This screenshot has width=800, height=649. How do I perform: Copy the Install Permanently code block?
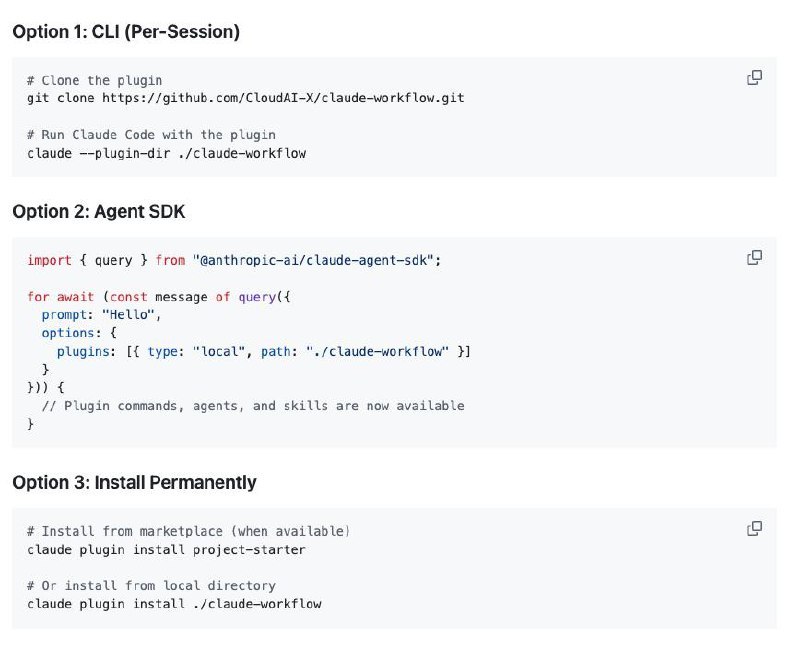[x=754, y=529]
